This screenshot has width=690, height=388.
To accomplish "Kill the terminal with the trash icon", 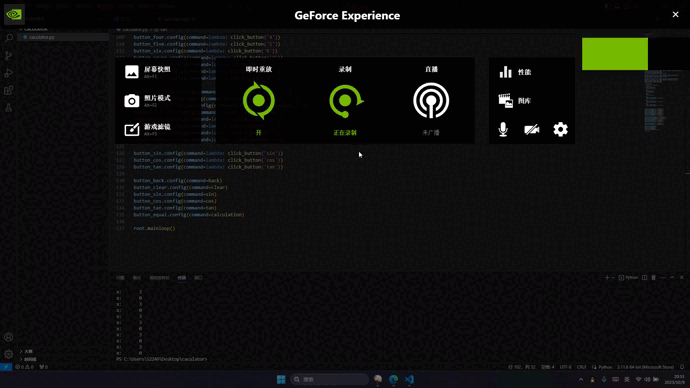I will tap(653, 278).
